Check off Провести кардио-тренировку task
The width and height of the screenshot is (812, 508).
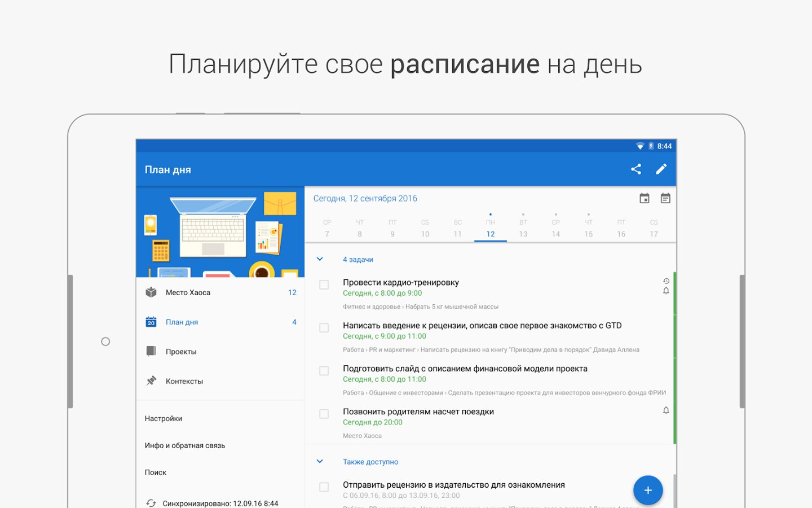324,285
